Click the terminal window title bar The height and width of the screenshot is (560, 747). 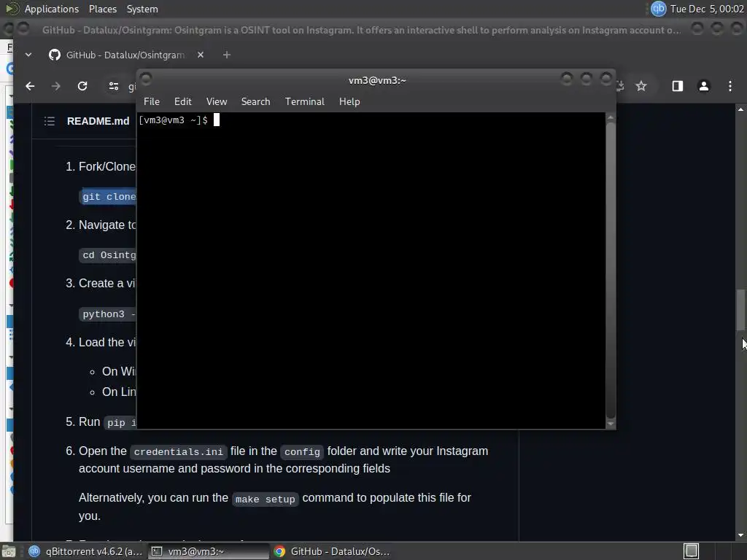point(376,80)
